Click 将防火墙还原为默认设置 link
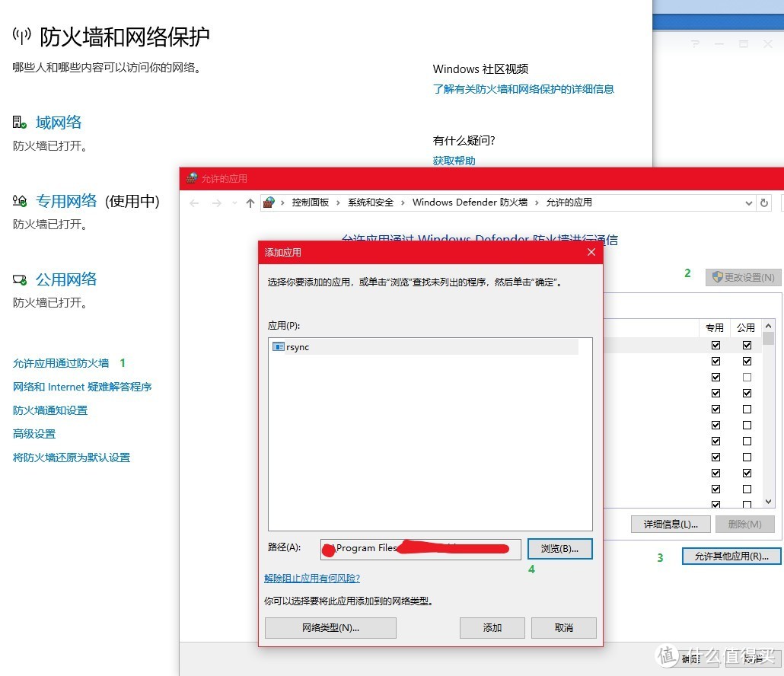 (72, 457)
